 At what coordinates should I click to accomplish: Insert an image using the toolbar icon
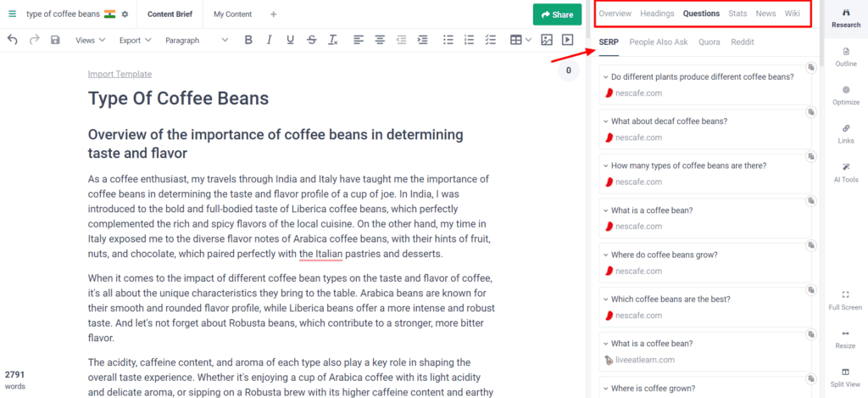click(547, 40)
